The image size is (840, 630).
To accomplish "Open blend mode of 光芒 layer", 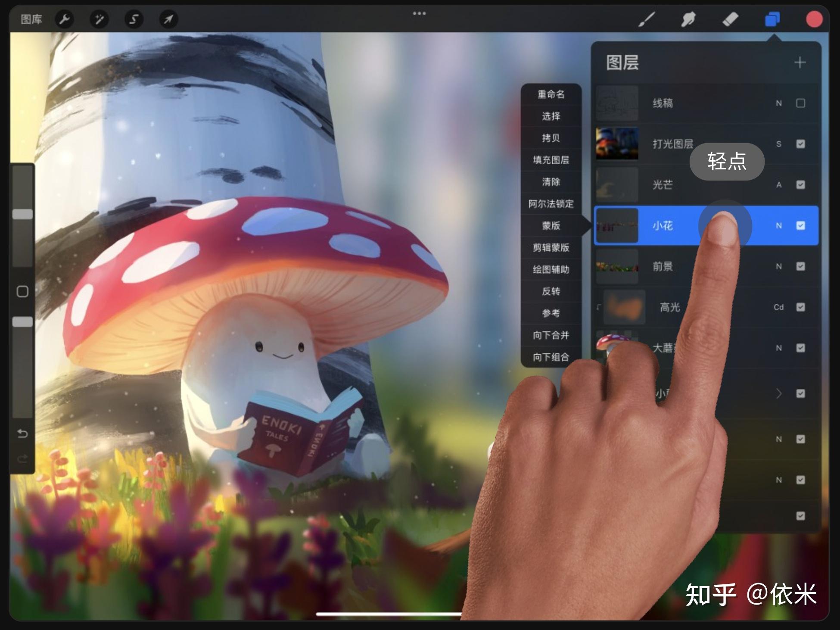I will pyautogui.click(x=779, y=185).
